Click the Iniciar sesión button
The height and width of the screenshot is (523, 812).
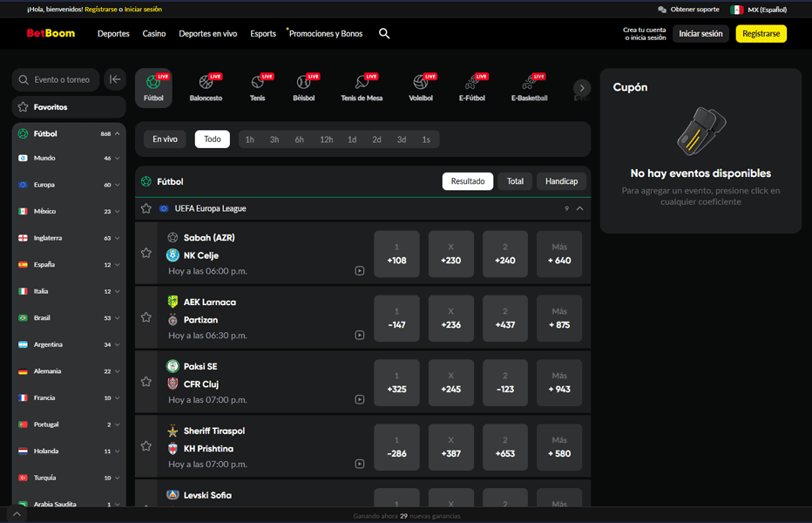[700, 34]
